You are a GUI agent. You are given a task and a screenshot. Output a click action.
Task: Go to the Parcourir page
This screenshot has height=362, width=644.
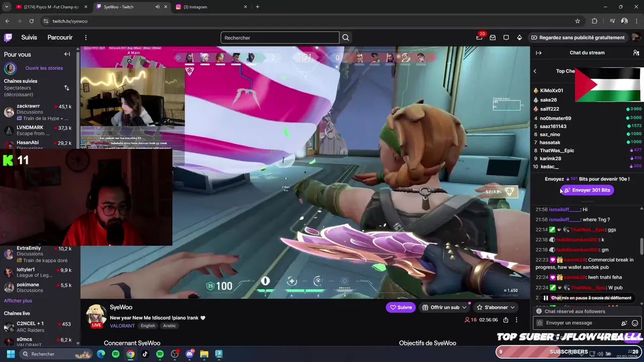click(60, 37)
